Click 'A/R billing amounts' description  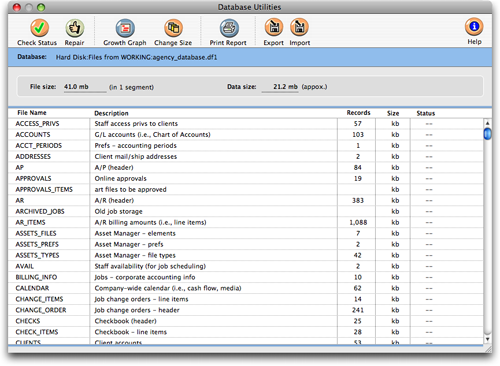[x=150, y=222]
